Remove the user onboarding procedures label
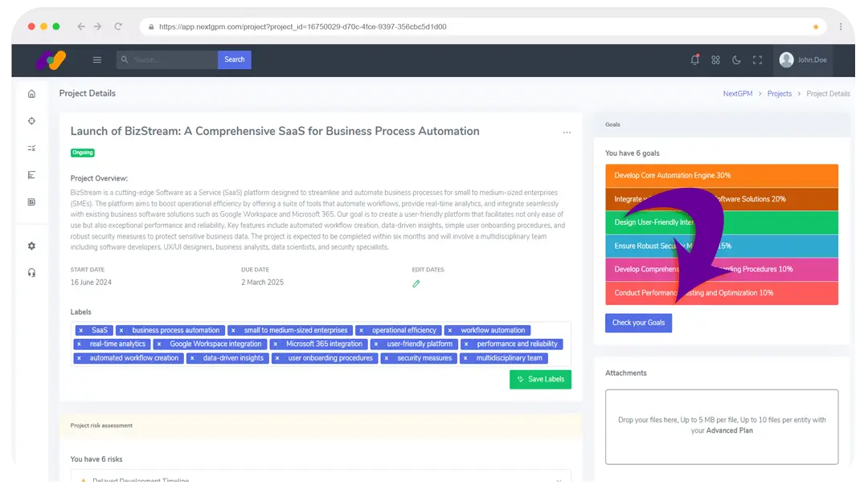 [x=277, y=359]
